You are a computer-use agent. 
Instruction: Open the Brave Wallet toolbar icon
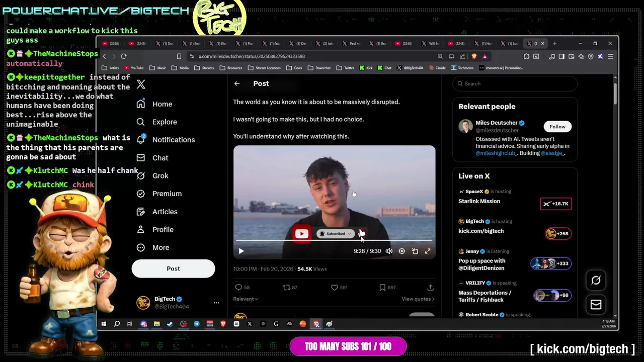click(572, 56)
